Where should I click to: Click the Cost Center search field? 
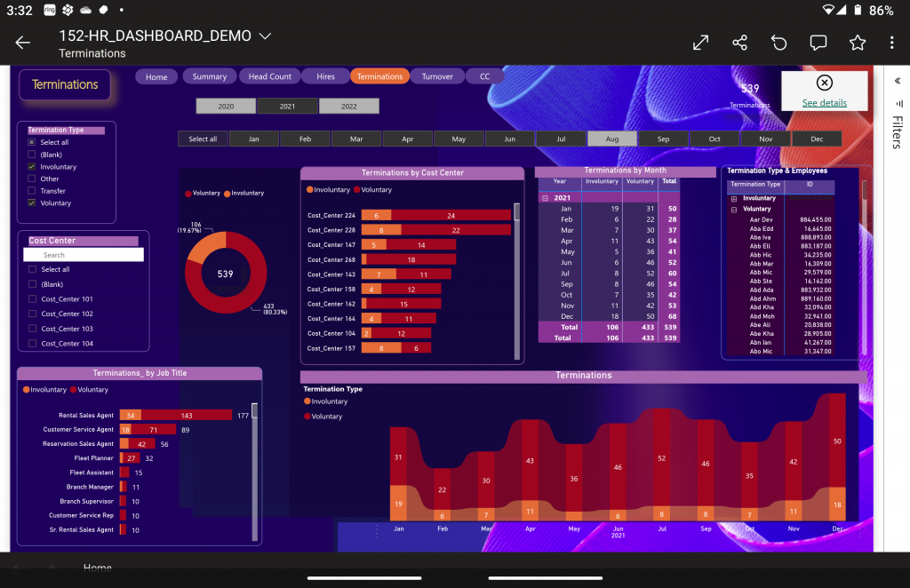point(84,255)
